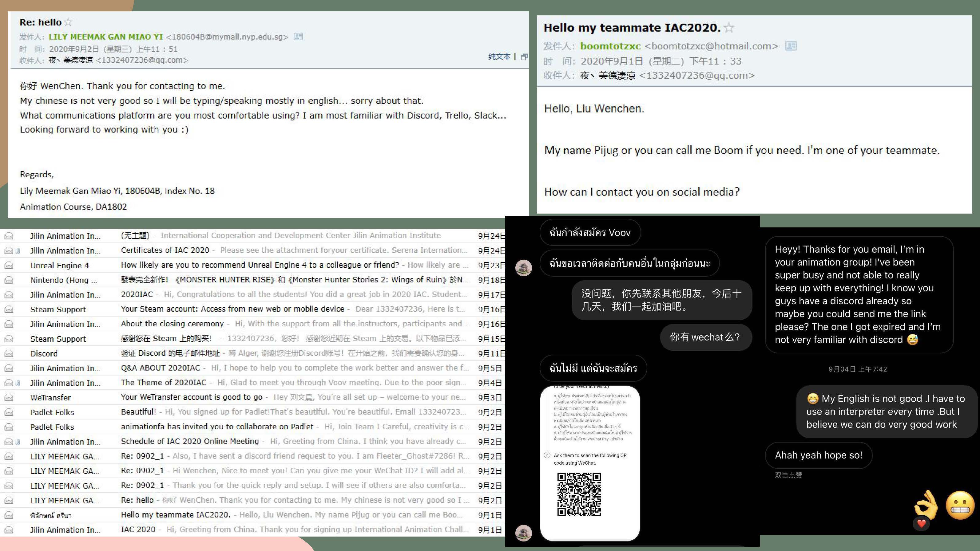Screen dimensions: 980x551
Task: Click envelope icon on Padlet Folks "Beautiful!" row
Action: pyautogui.click(x=9, y=413)
